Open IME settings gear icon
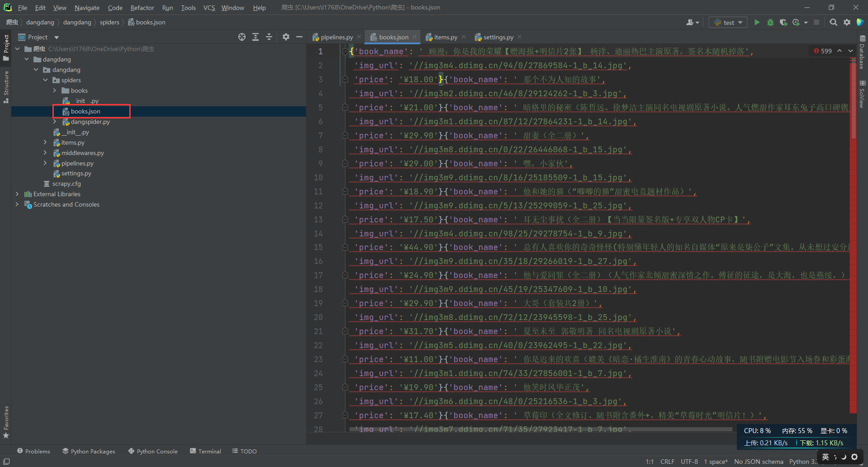Viewport: 868px width, 467px height. tap(854, 457)
